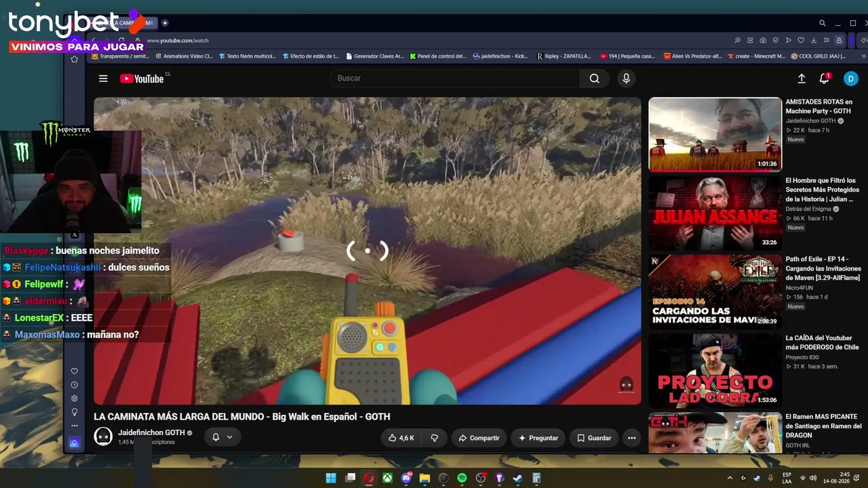Open sidebar settings gear icon
This screenshot has width=868, height=488.
75,399
